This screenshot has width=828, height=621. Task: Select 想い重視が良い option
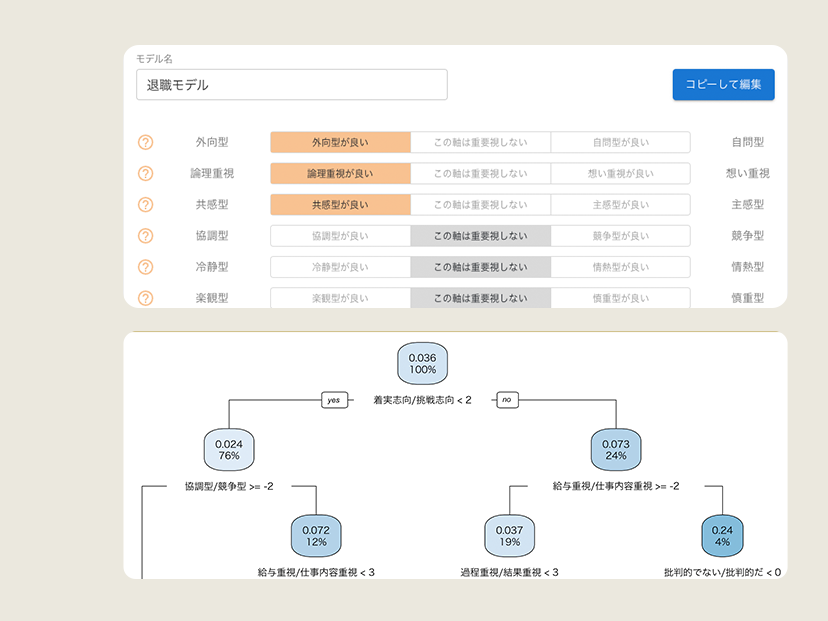620,173
